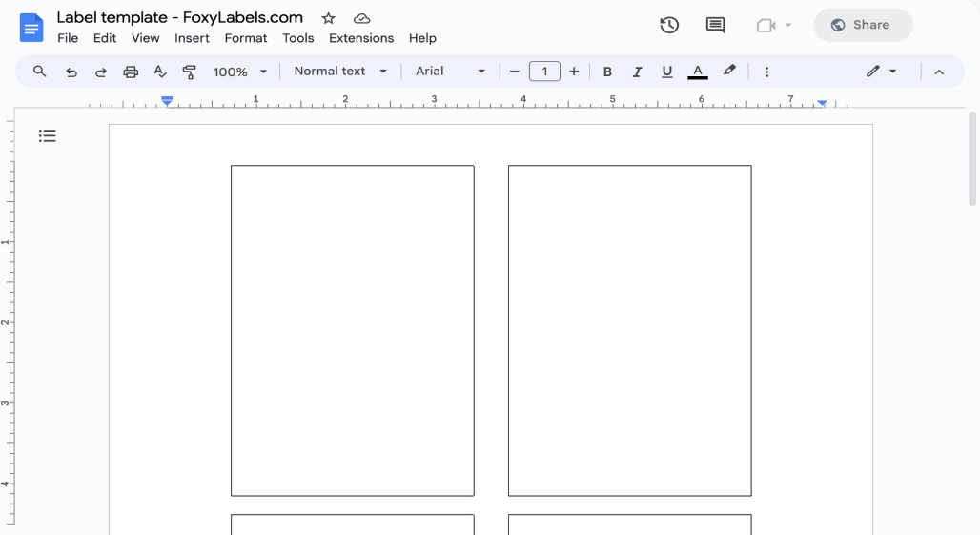Open the View menu
The height and width of the screenshot is (535, 980).
pyautogui.click(x=145, y=38)
